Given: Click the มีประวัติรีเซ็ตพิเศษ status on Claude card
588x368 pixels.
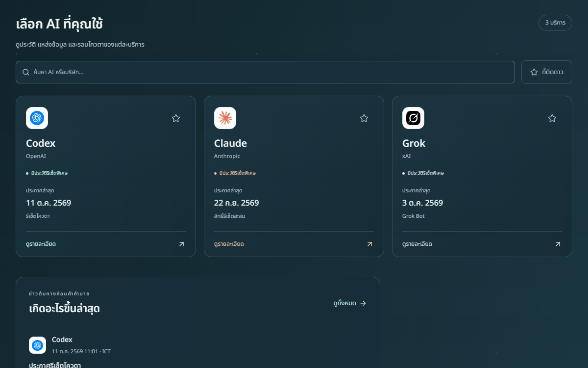Looking at the screenshot, I should tap(235, 173).
